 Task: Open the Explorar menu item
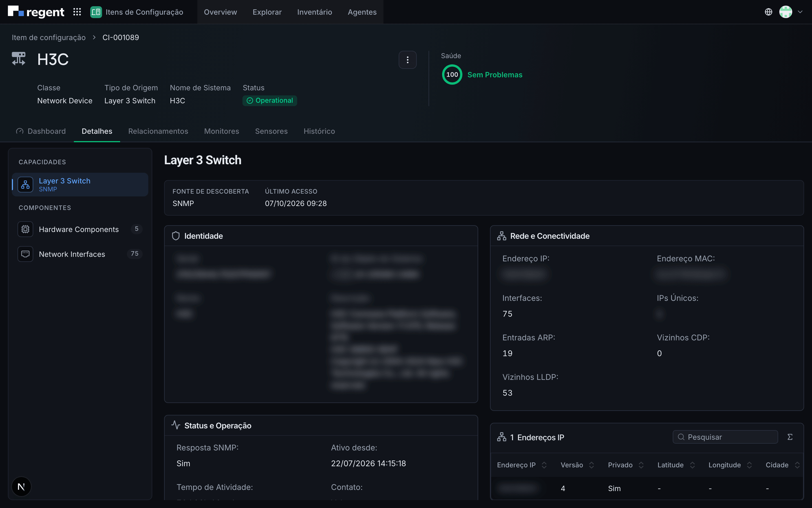click(267, 12)
